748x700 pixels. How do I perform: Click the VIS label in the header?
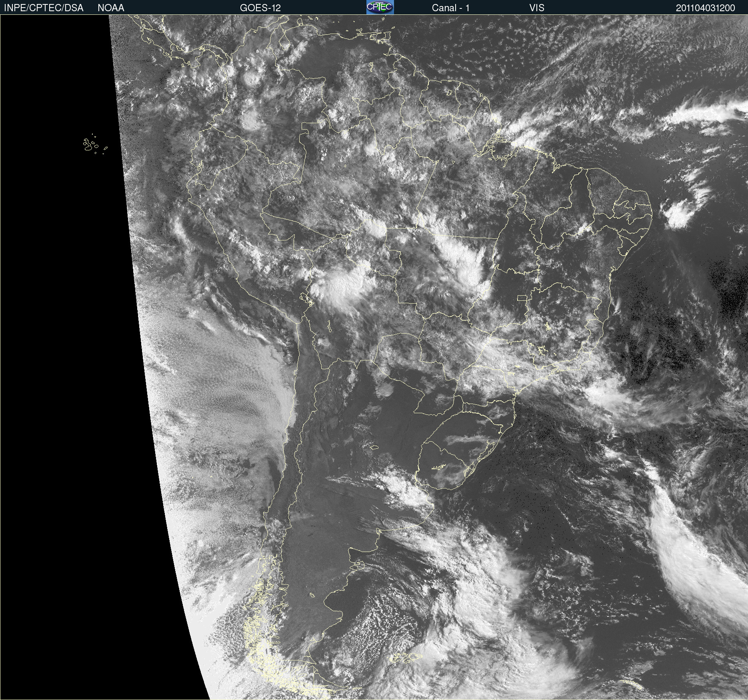pyautogui.click(x=537, y=8)
